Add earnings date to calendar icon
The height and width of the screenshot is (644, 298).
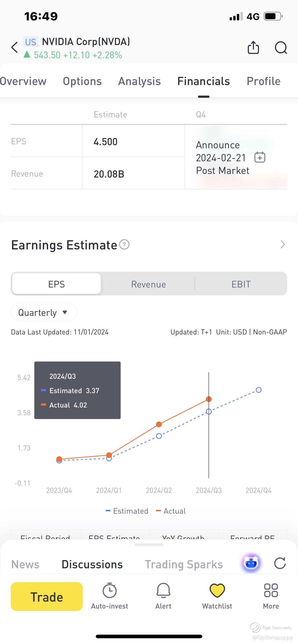point(260,157)
